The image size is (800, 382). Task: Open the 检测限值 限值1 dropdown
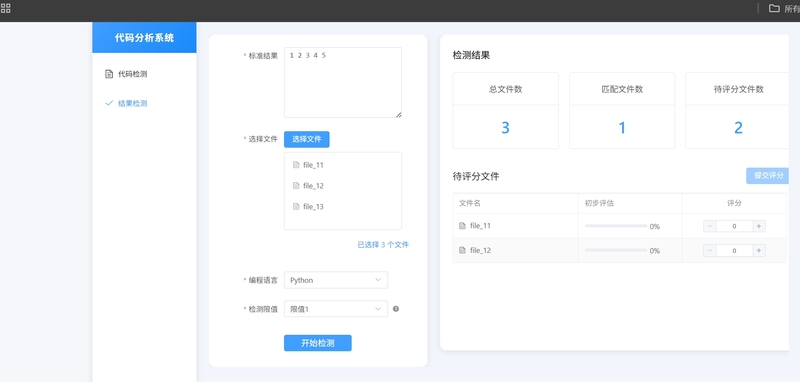[x=336, y=309]
